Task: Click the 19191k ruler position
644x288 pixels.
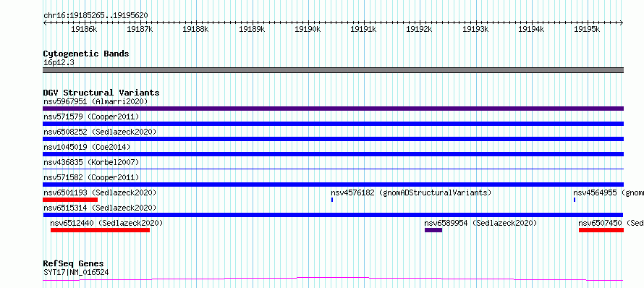Action: point(363,29)
